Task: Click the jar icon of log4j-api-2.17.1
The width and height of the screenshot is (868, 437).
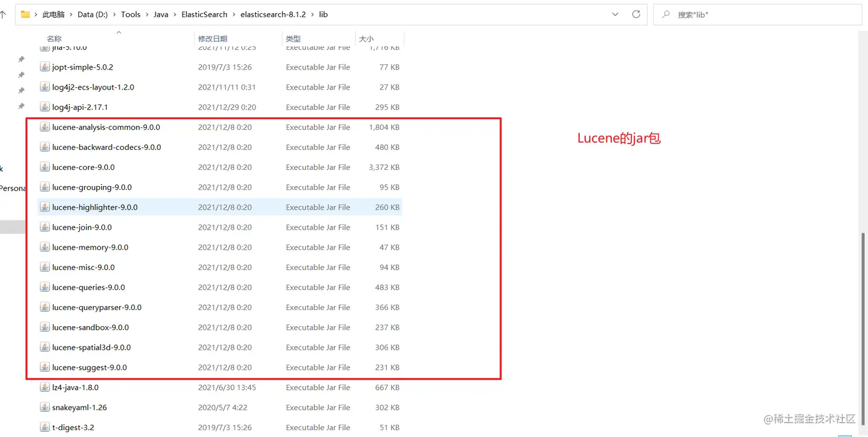Action: click(45, 107)
